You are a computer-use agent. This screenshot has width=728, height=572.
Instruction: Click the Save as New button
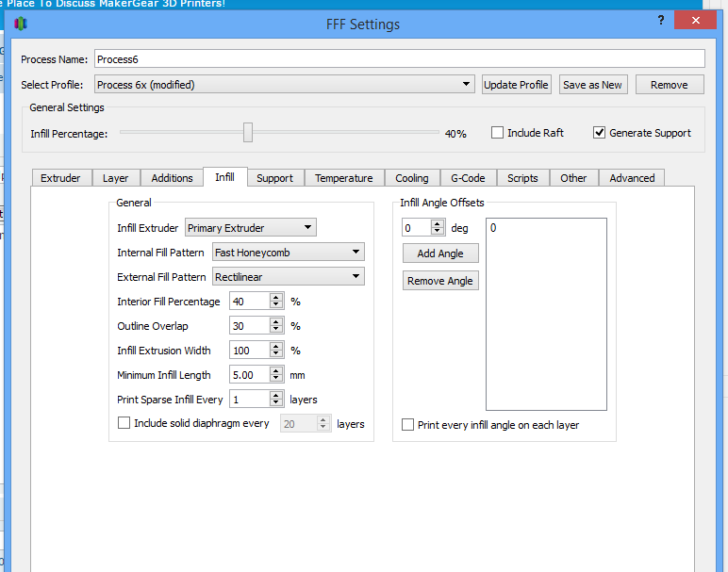[592, 85]
